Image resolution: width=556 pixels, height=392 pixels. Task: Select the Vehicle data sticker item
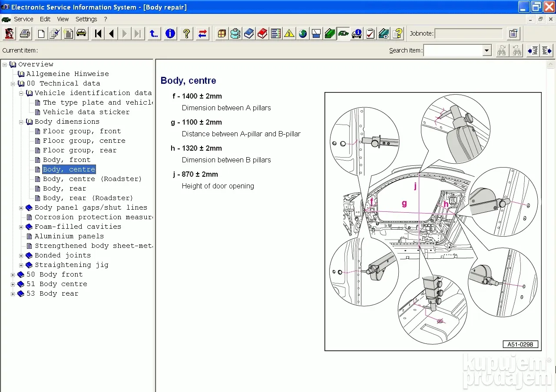click(86, 112)
